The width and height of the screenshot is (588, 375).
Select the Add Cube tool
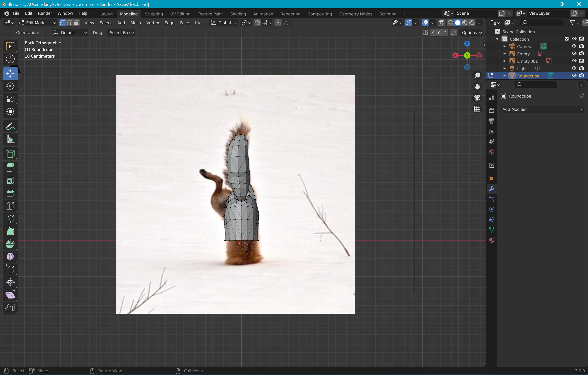click(10, 154)
